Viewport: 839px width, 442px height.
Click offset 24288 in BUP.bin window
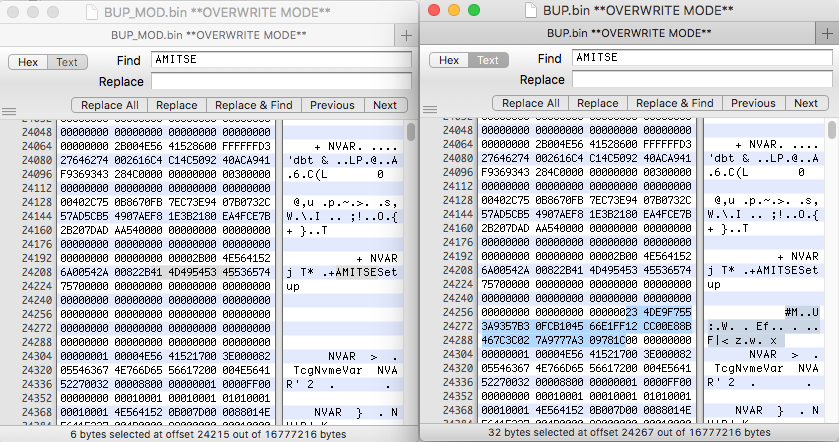click(x=458, y=340)
